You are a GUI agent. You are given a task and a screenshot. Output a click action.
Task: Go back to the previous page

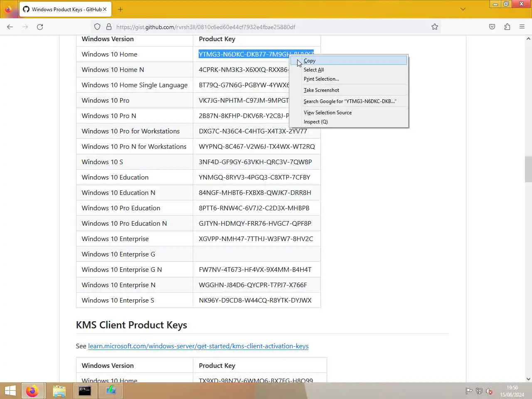10,27
